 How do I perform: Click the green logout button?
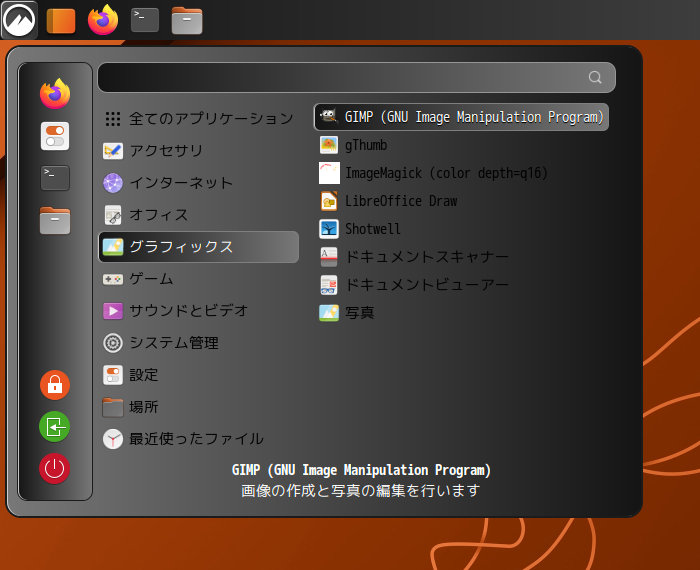click(55, 427)
